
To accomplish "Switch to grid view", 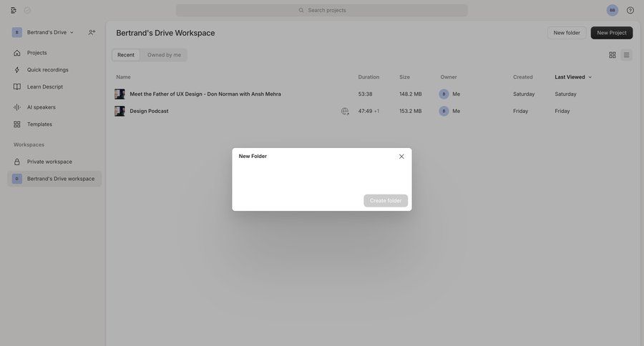I will click(612, 55).
